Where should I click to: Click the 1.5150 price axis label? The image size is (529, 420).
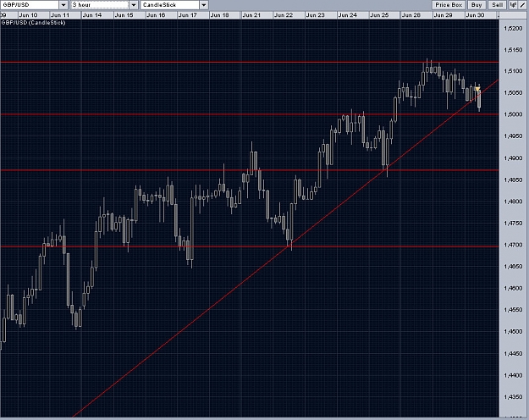pos(513,50)
